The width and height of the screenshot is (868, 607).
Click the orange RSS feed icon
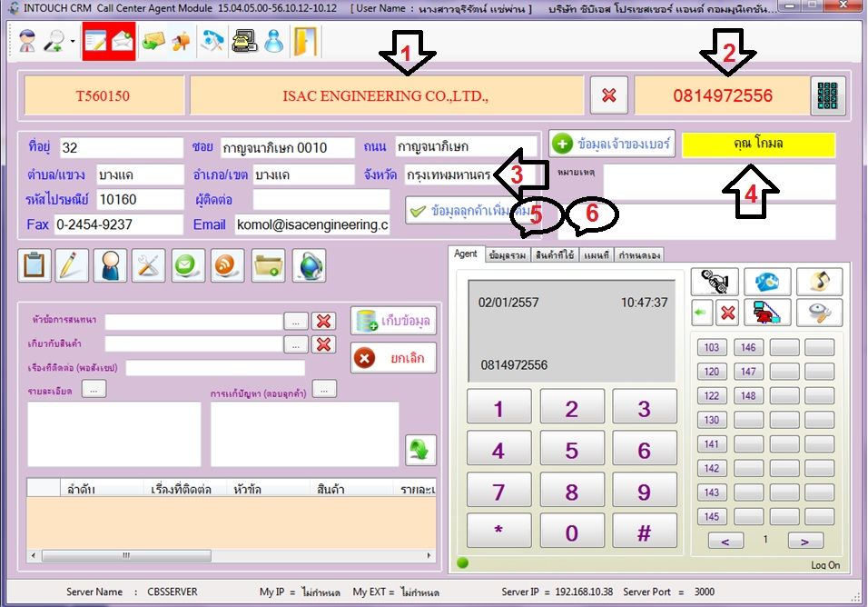click(x=227, y=264)
